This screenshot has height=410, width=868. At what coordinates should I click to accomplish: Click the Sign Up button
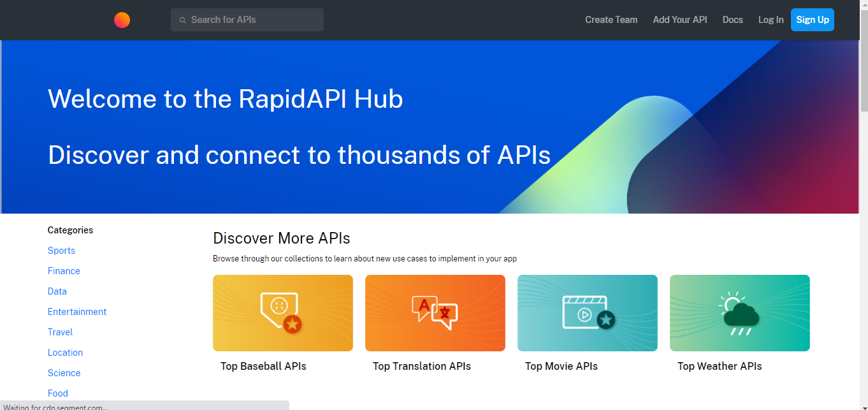(813, 20)
